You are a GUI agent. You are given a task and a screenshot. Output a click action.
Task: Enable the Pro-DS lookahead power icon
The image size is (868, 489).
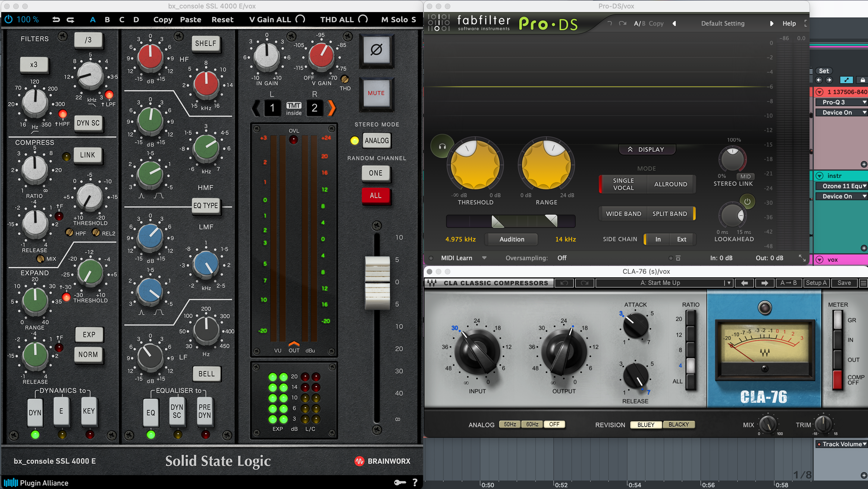click(x=747, y=201)
